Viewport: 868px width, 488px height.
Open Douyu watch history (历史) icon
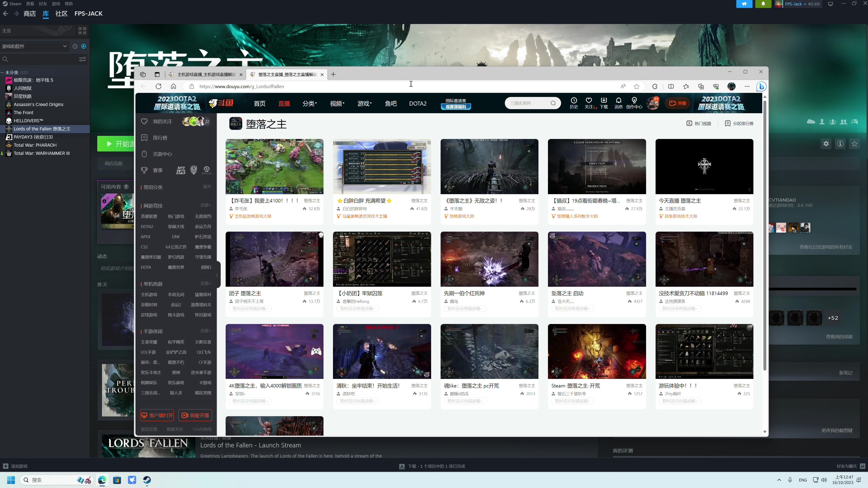click(x=574, y=103)
